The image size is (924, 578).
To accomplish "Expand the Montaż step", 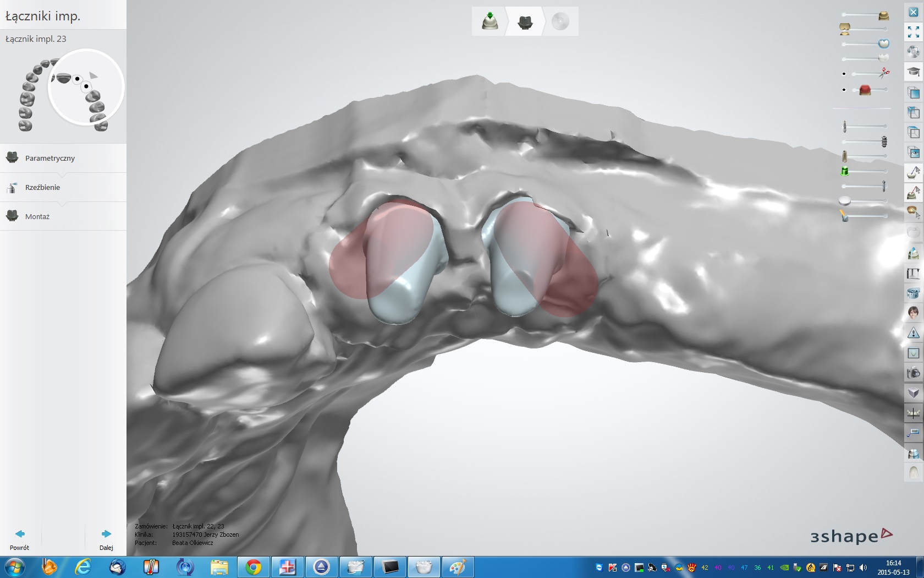I will pos(37,216).
